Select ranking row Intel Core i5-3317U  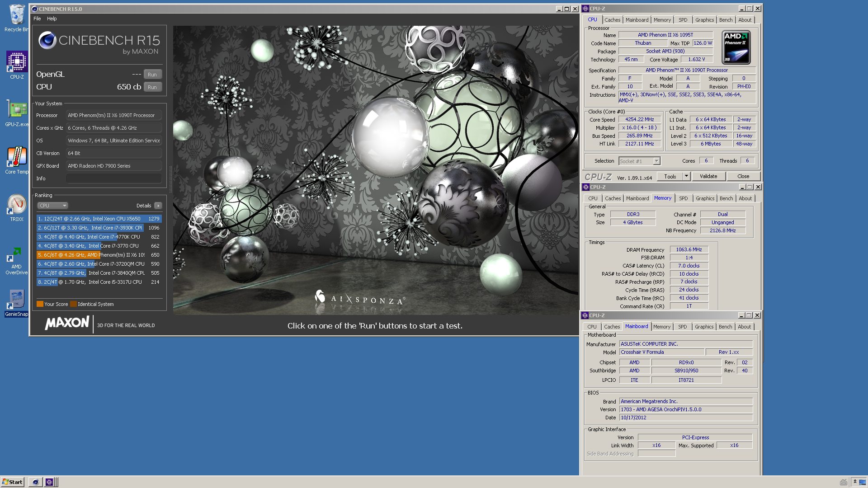99,282
